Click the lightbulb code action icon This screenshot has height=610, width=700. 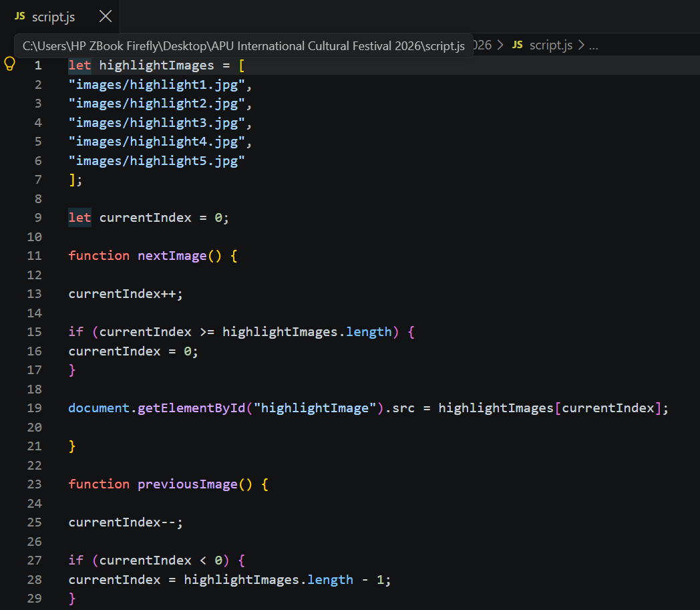point(9,64)
